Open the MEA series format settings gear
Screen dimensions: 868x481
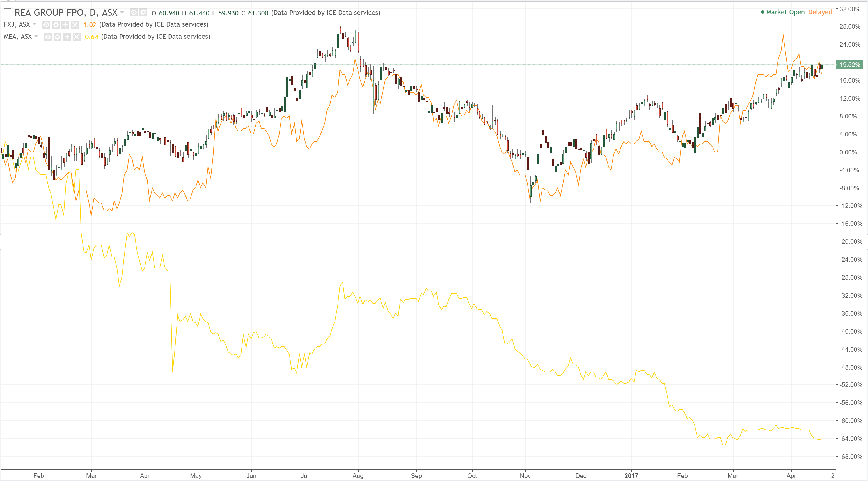click(58, 37)
